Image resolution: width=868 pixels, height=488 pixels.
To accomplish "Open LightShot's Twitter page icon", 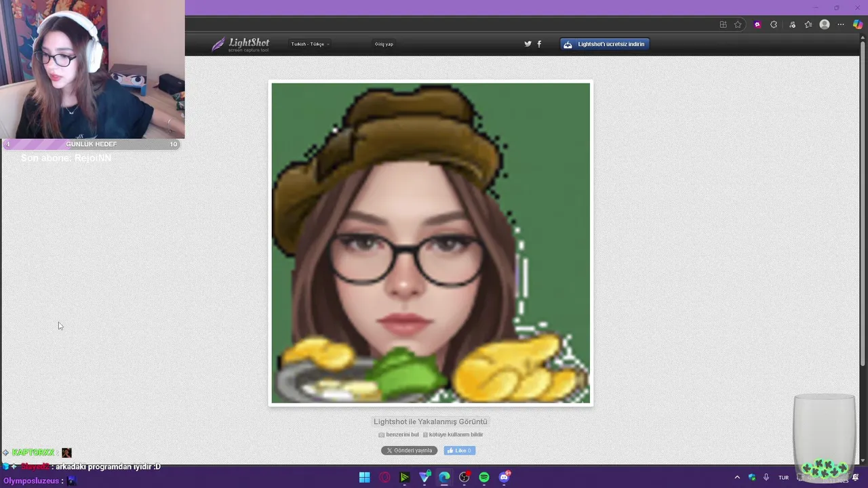I will [528, 44].
